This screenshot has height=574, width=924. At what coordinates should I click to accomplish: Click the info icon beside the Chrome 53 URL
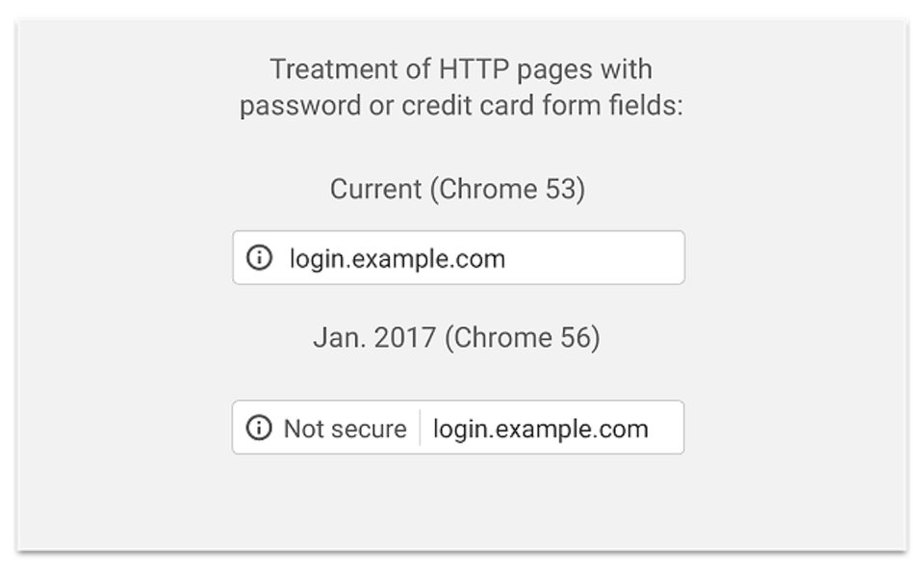[x=259, y=258]
